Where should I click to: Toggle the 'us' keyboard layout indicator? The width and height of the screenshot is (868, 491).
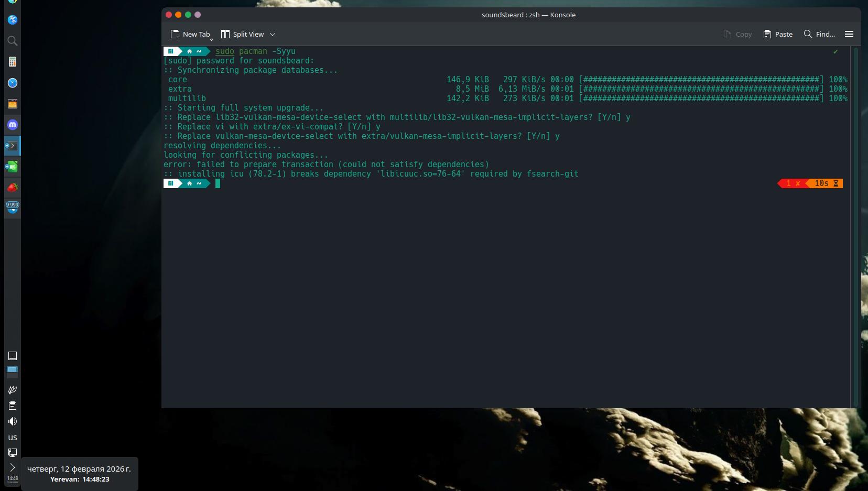click(x=13, y=438)
